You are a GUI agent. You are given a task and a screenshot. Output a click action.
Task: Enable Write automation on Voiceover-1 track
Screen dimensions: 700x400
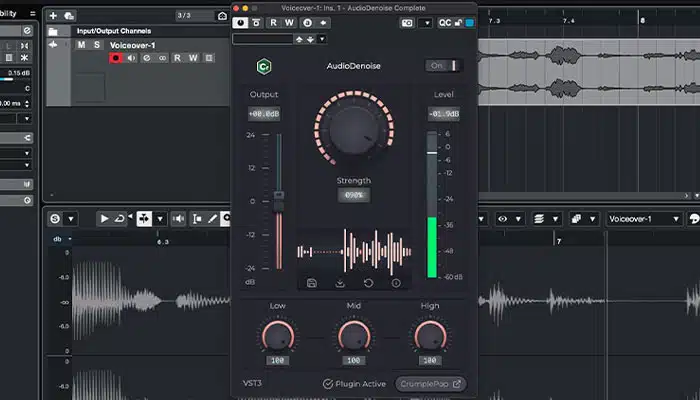coord(193,58)
